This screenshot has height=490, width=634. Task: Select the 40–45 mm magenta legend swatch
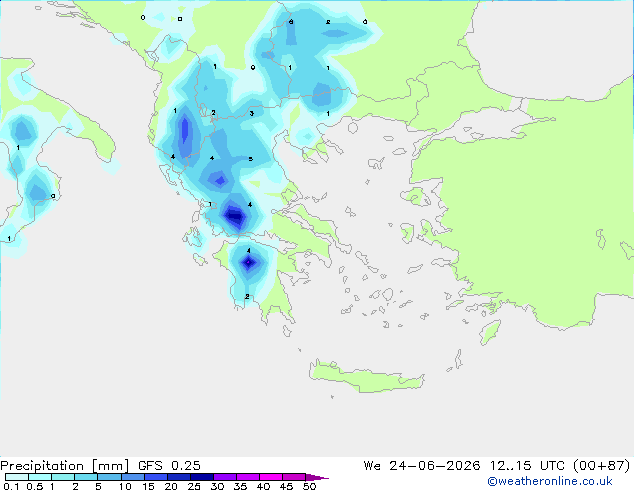tap(271, 477)
